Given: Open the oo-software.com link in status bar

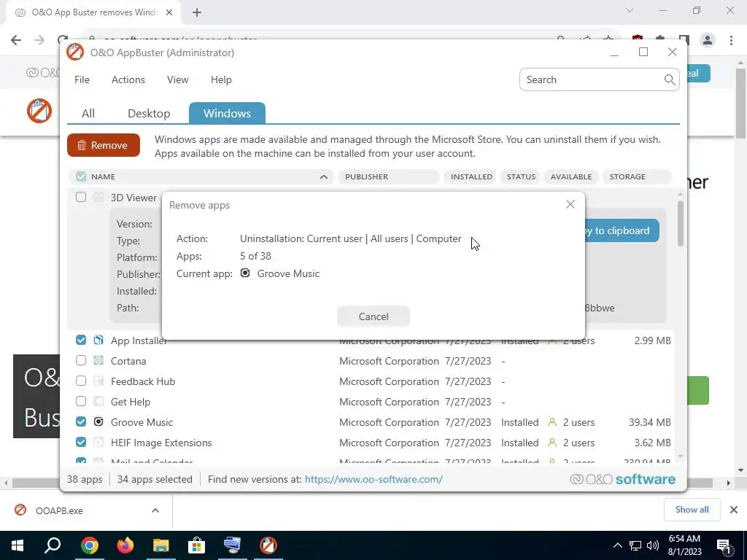Looking at the screenshot, I should [x=373, y=480].
